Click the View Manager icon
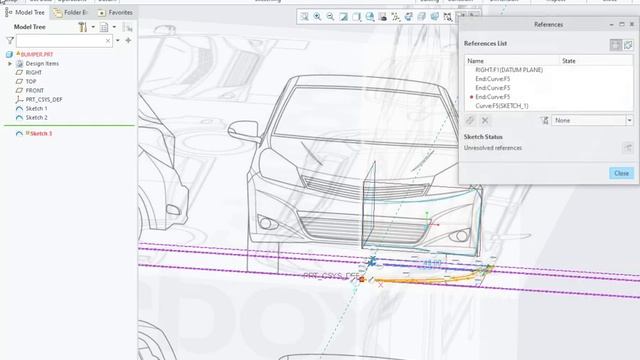Image resolution: width=640 pixels, height=360 pixels. 382,17
